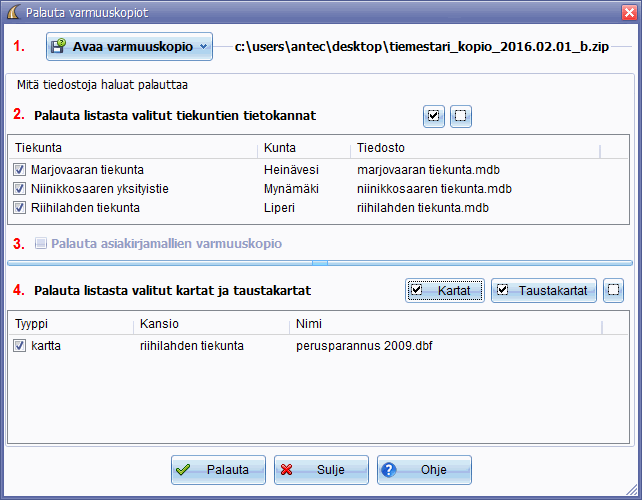This screenshot has width=642, height=500.
Task: Select all maps with Kartat button
Action: click(445, 290)
